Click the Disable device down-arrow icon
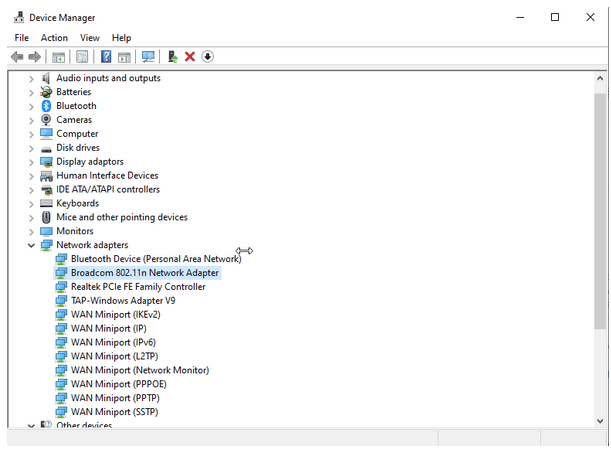The height and width of the screenshot is (452, 611). click(x=207, y=57)
